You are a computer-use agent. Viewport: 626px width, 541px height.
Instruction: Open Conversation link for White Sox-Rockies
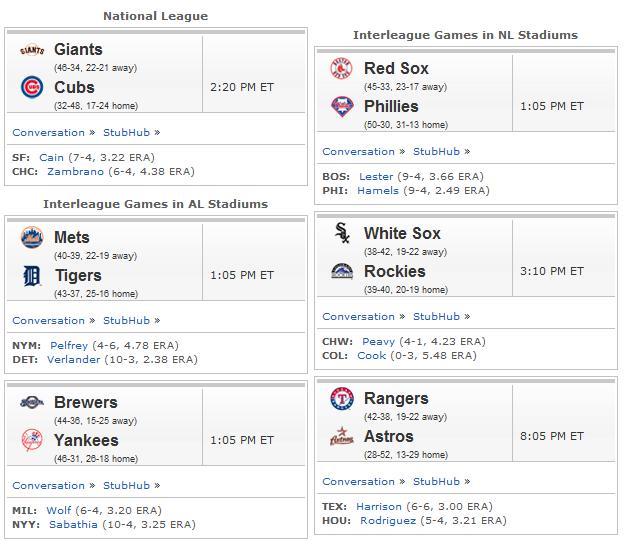pyautogui.click(x=359, y=317)
